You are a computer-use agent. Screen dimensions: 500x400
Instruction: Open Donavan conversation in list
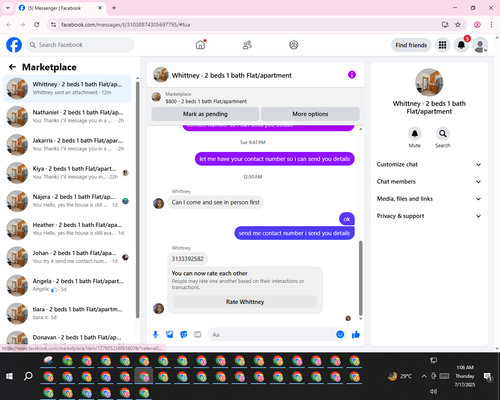68,338
